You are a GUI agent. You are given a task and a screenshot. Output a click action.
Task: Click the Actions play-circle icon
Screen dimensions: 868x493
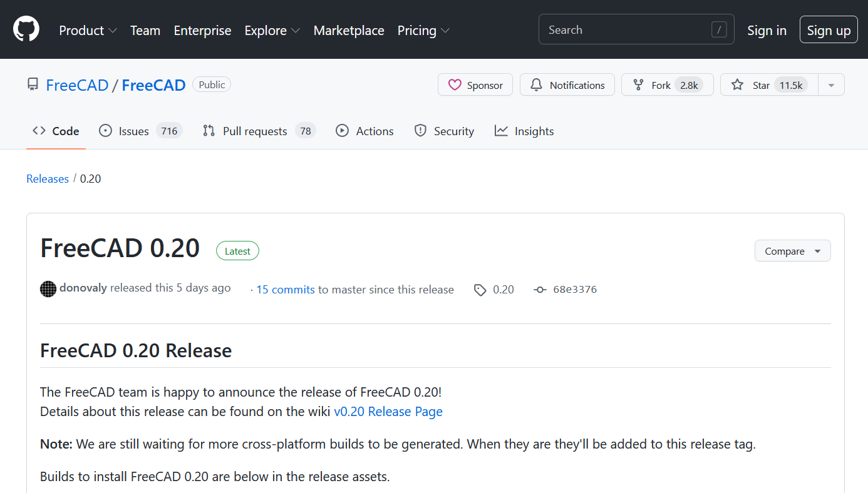[342, 131]
